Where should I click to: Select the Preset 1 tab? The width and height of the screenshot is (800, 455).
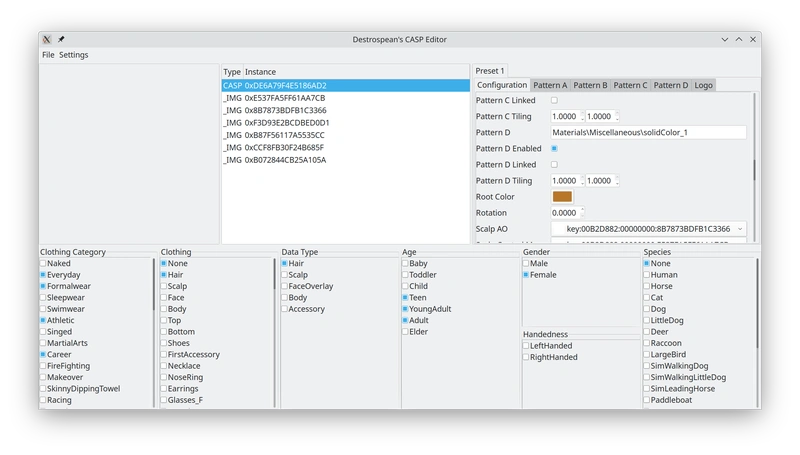490,71
